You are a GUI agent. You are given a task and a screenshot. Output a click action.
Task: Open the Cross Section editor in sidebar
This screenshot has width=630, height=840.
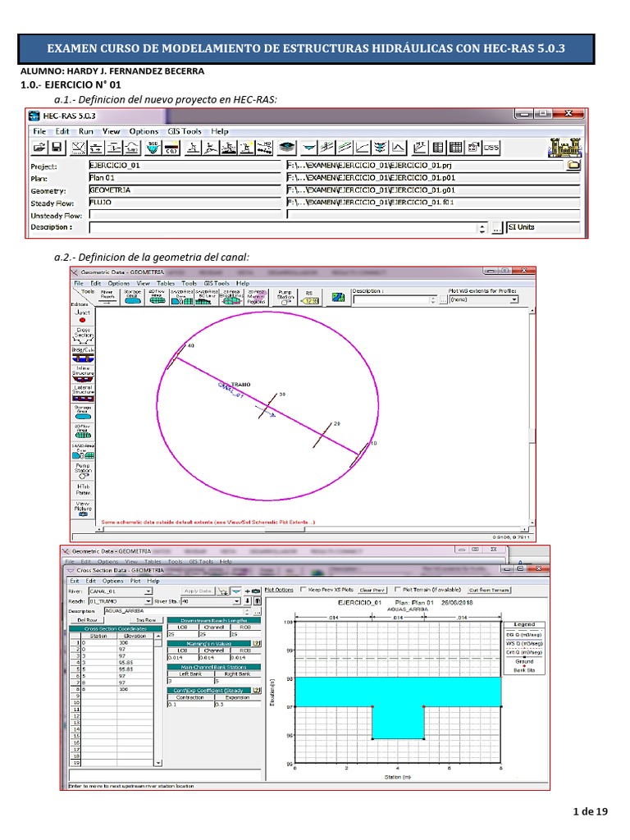83,336
